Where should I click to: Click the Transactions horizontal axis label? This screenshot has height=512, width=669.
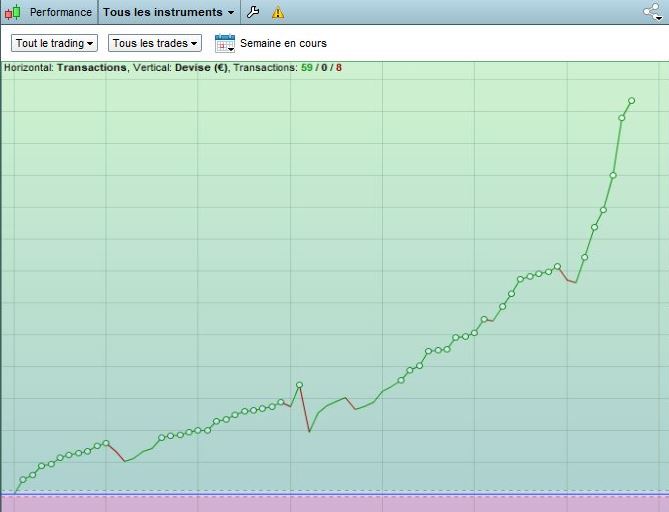(x=92, y=68)
